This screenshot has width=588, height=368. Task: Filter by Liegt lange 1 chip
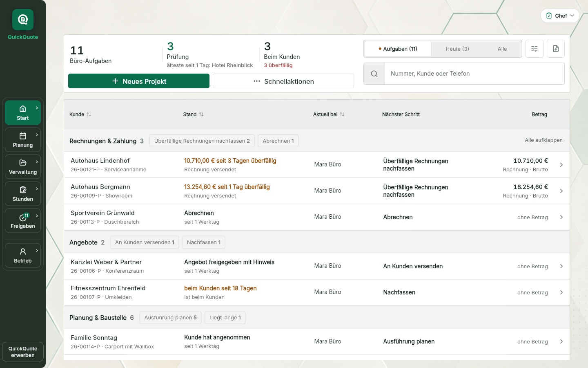tap(225, 318)
